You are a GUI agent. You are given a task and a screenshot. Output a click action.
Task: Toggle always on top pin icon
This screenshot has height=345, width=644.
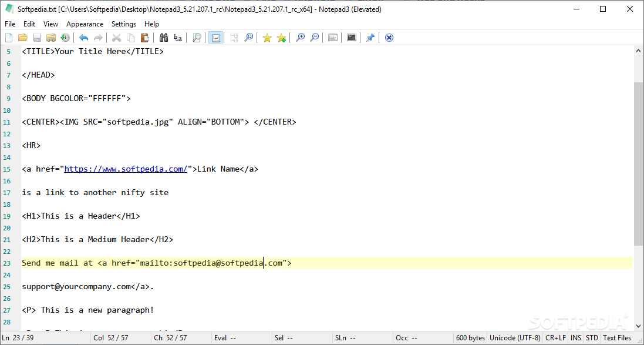(x=370, y=38)
